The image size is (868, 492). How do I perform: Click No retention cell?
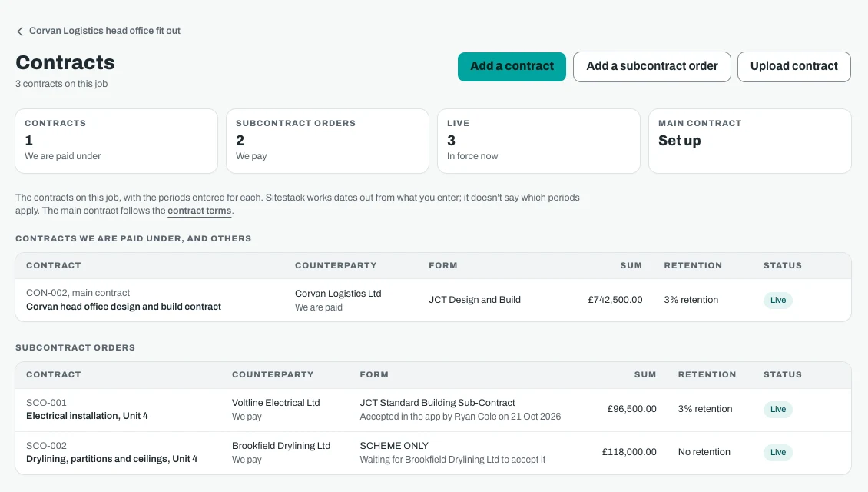pos(704,452)
